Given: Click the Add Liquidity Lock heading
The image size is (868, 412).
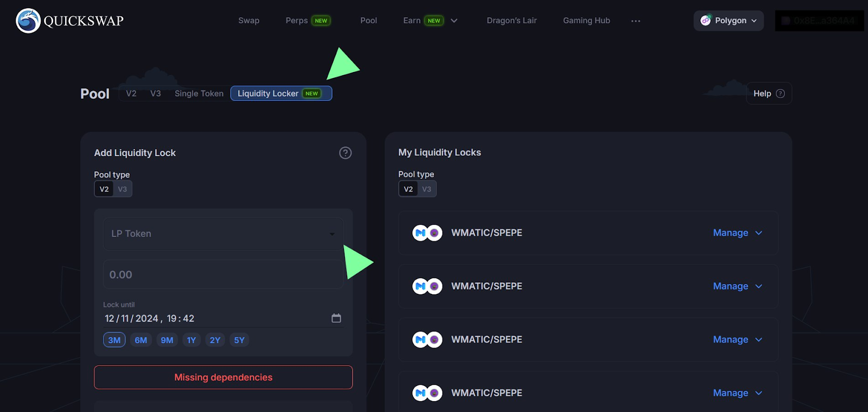Looking at the screenshot, I should 135,153.
